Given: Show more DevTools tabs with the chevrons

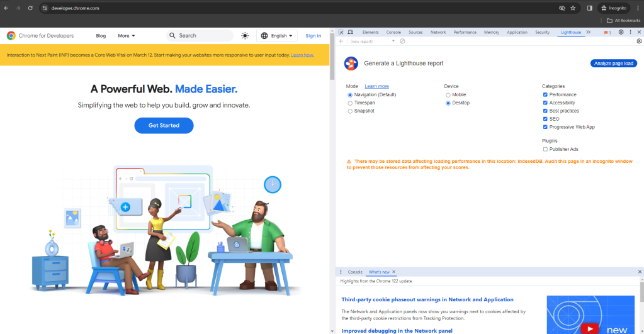Looking at the screenshot, I should click(588, 32).
